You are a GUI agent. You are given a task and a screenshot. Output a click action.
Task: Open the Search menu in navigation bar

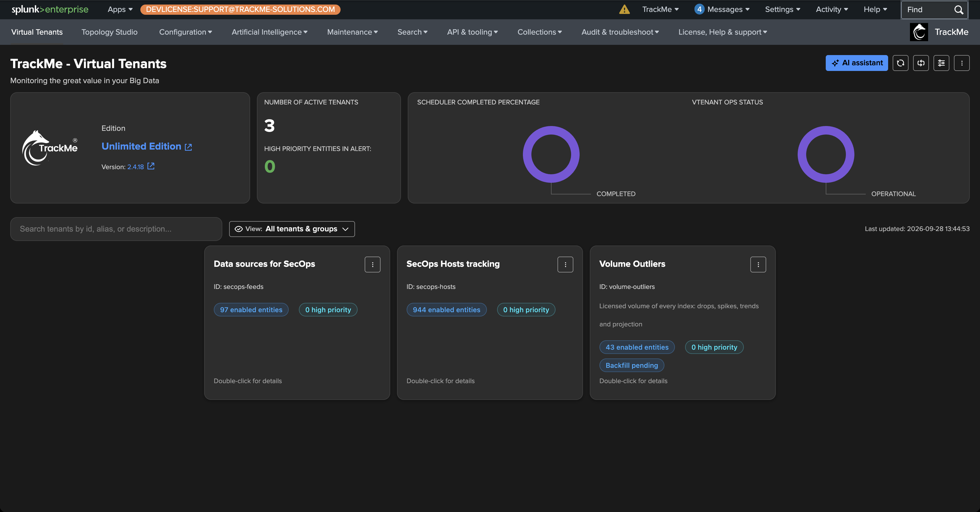click(x=412, y=32)
